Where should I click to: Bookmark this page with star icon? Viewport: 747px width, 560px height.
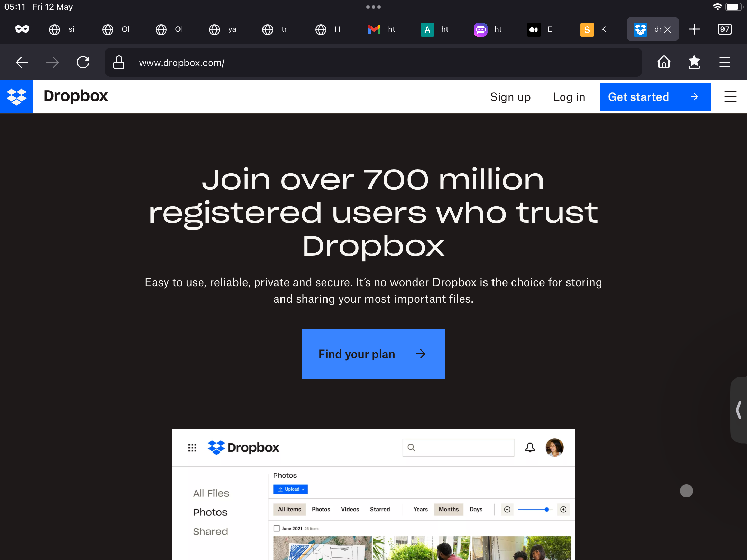tap(694, 63)
